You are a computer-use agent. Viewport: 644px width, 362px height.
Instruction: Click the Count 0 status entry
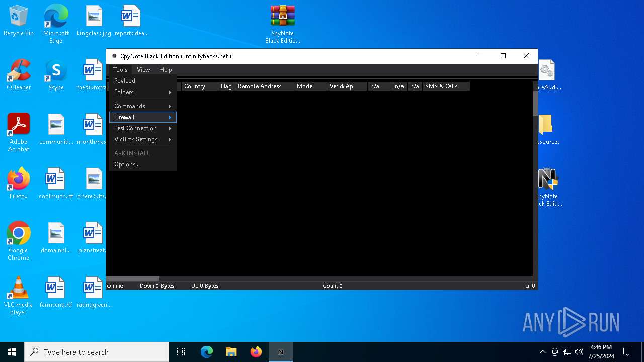pyautogui.click(x=333, y=286)
